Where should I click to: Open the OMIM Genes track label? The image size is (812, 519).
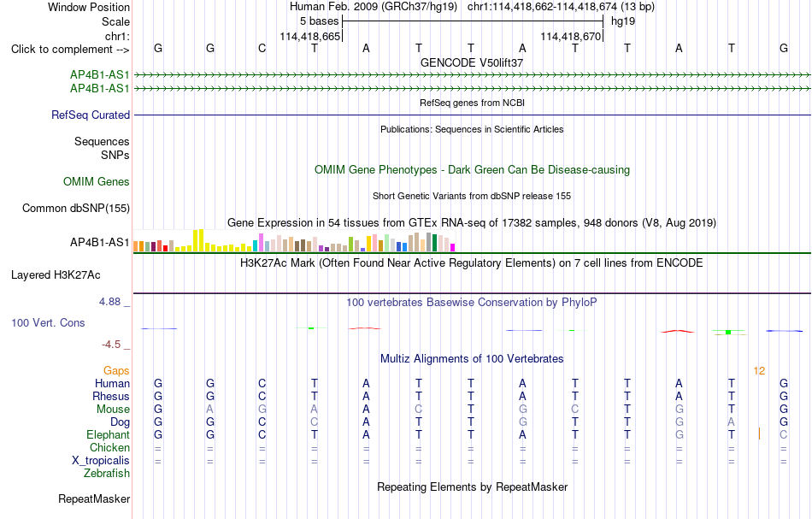click(x=97, y=182)
